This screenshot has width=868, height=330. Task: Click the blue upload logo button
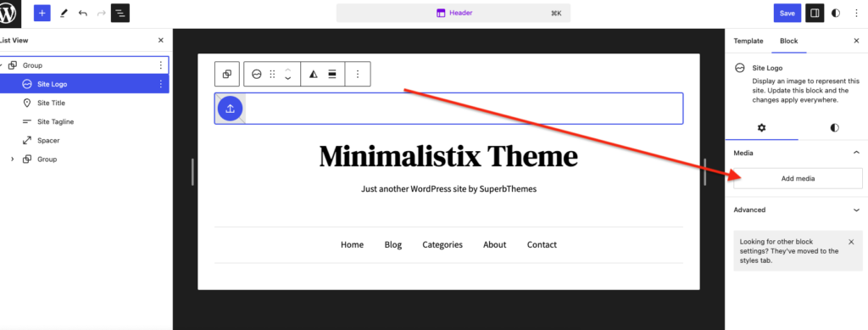point(231,109)
